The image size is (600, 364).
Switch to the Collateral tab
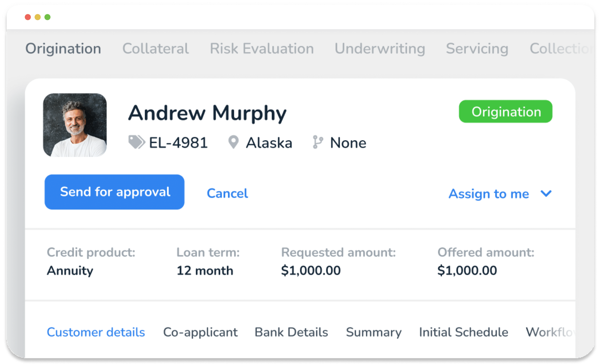(x=155, y=49)
